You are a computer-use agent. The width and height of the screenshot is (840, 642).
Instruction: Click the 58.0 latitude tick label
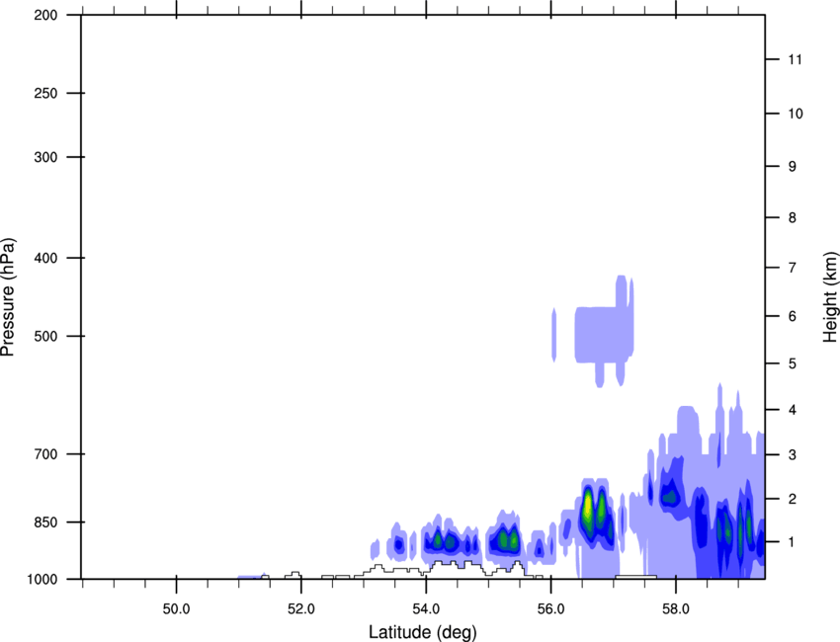[676, 609]
